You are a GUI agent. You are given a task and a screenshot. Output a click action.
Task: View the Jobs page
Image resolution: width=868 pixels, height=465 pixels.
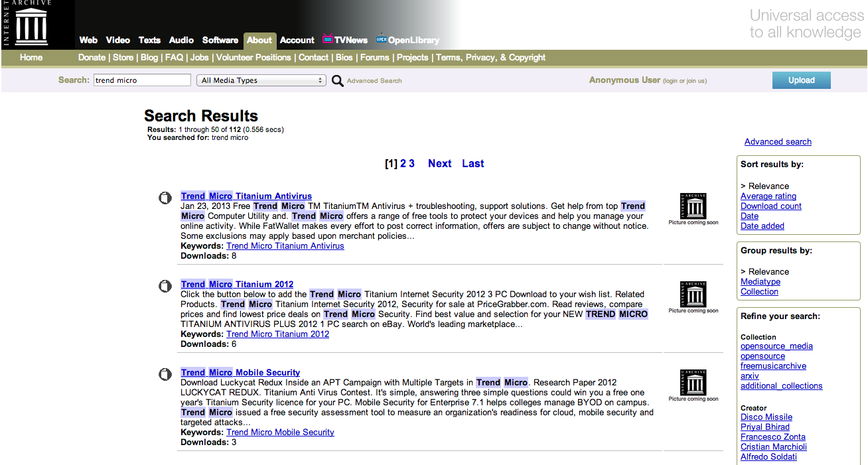tap(199, 58)
